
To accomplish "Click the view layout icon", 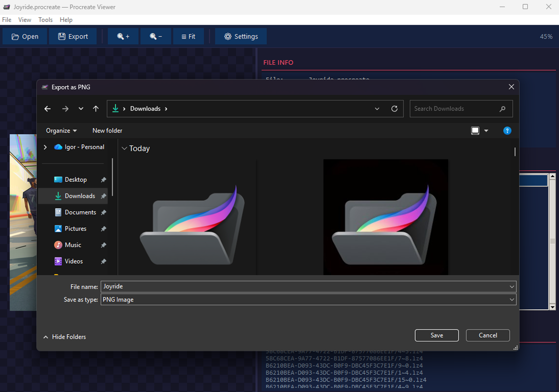I will coord(475,130).
